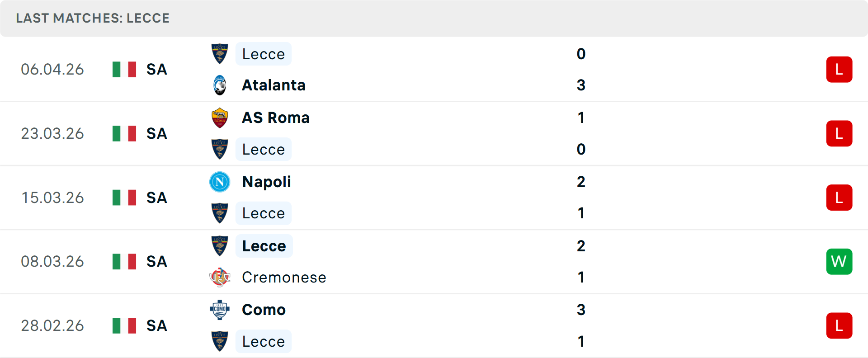
Task: Click Lecce crest in Atalanta match
Action: pyautogui.click(x=220, y=54)
